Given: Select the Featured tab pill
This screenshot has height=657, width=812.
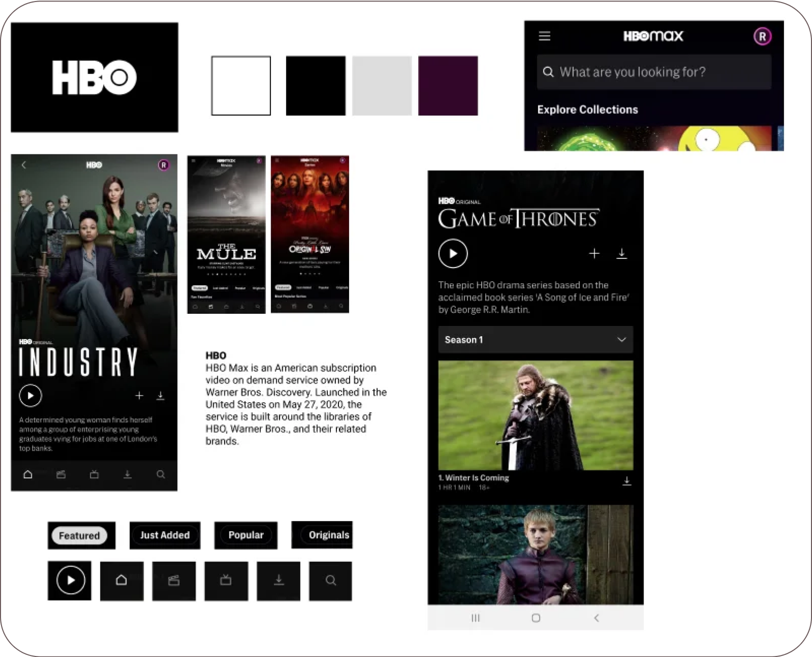Looking at the screenshot, I should click(80, 536).
